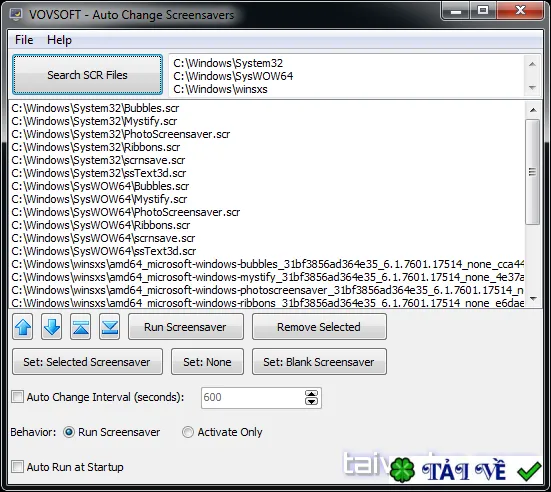Select winsxs amd64 microsoft-windows-bubbles entry
Viewport: 551px width, 492px height.
click(x=267, y=264)
